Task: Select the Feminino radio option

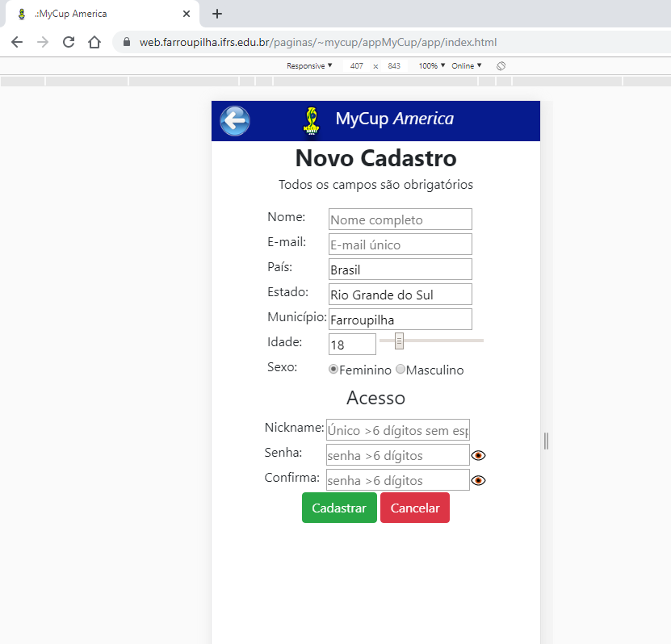Action: tap(333, 369)
